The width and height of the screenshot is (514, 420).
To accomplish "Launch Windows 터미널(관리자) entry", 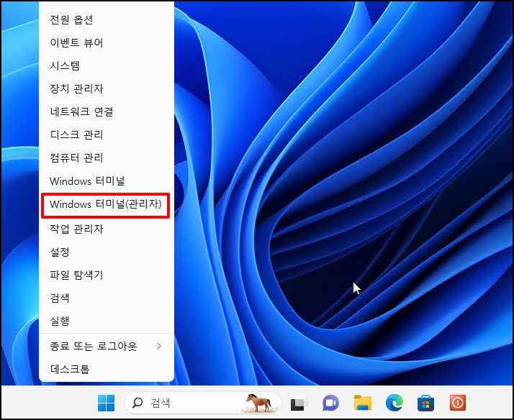I will coord(107,204).
